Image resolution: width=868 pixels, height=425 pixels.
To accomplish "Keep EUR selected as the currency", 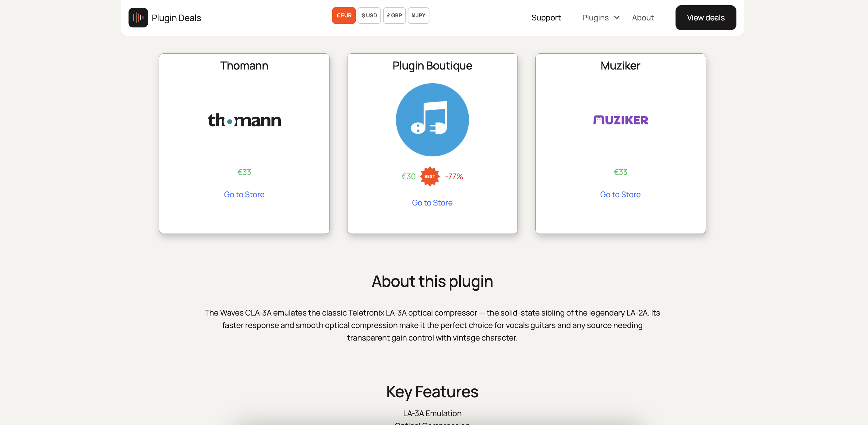I will click(x=344, y=15).
